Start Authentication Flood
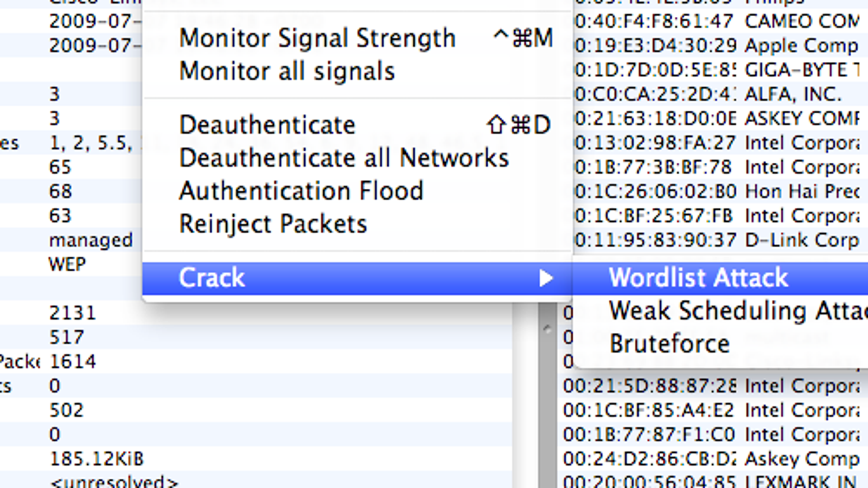868x488 pixels. (358, 191)
